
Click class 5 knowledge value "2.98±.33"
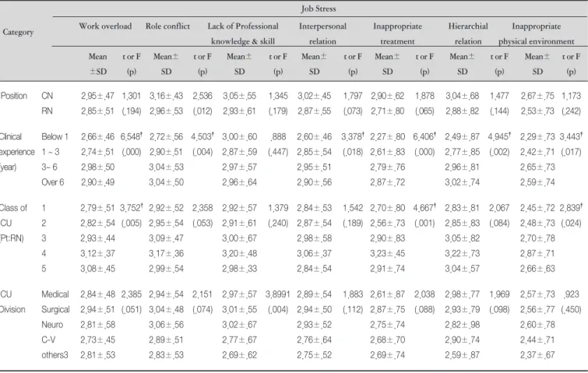[239, 269]
